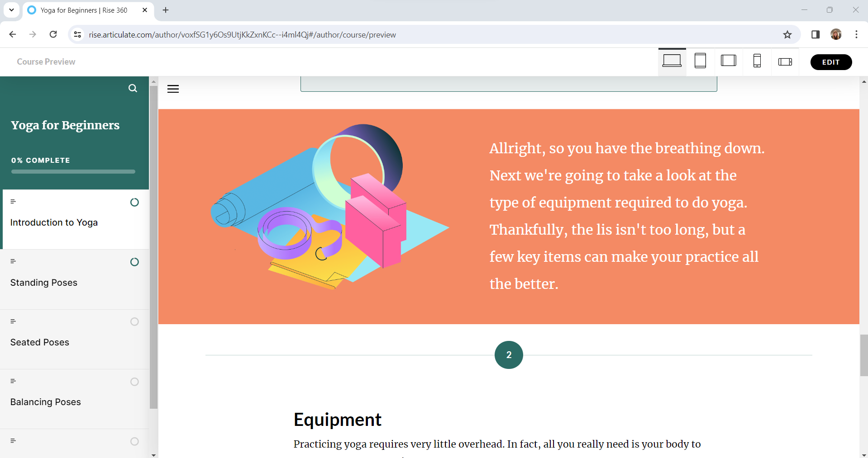Open the browser side panel

(816, 34)
